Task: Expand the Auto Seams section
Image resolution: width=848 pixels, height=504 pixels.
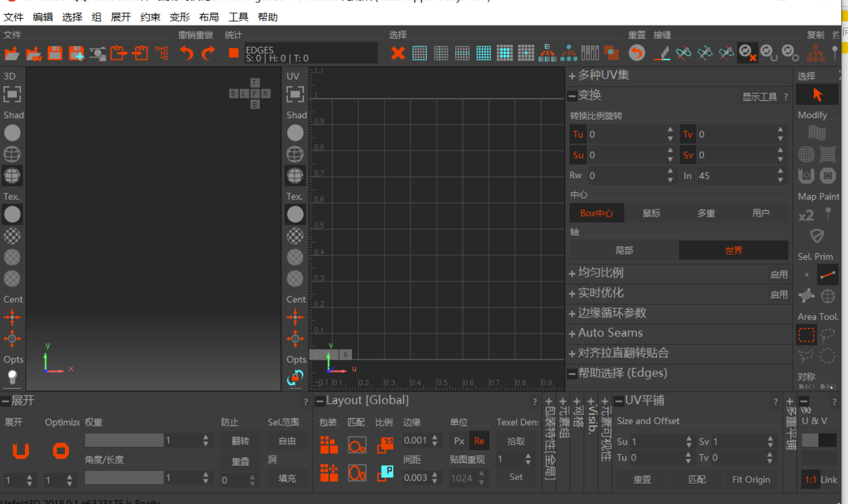Action: click(572, 334)
